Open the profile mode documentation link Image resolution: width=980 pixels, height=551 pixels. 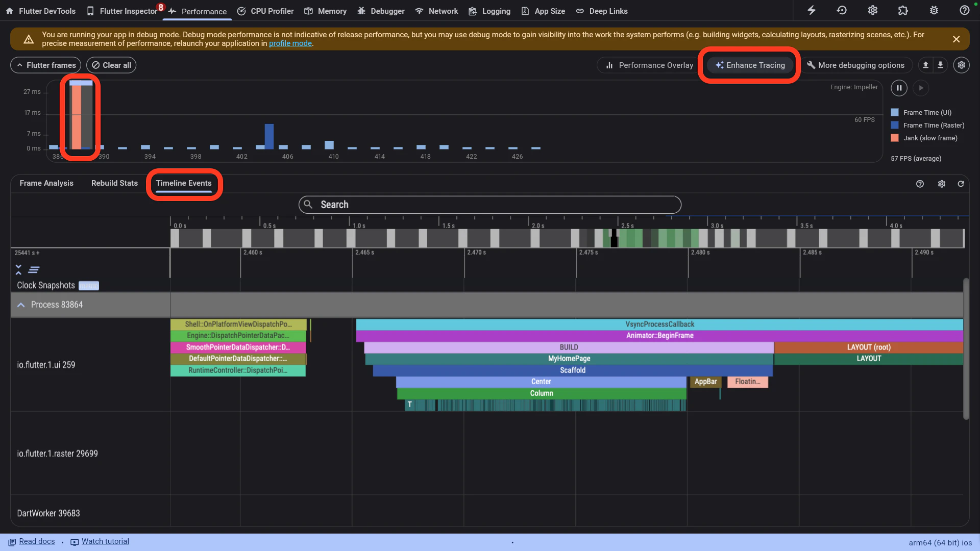290,43
